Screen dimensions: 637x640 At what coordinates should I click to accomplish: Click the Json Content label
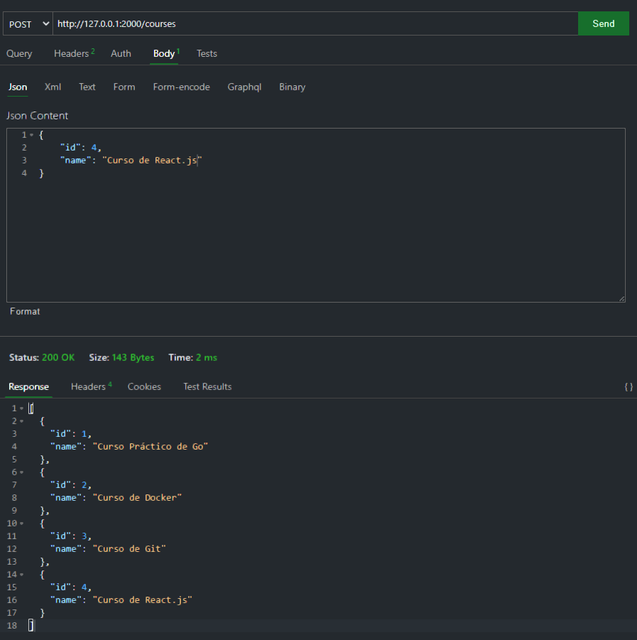(x=37, y=116)
